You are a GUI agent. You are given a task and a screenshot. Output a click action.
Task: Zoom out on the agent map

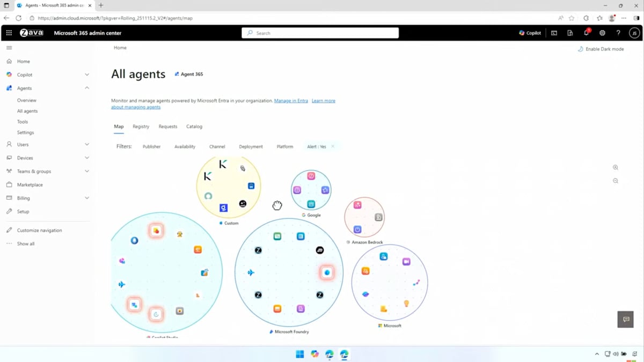[616, 181]
